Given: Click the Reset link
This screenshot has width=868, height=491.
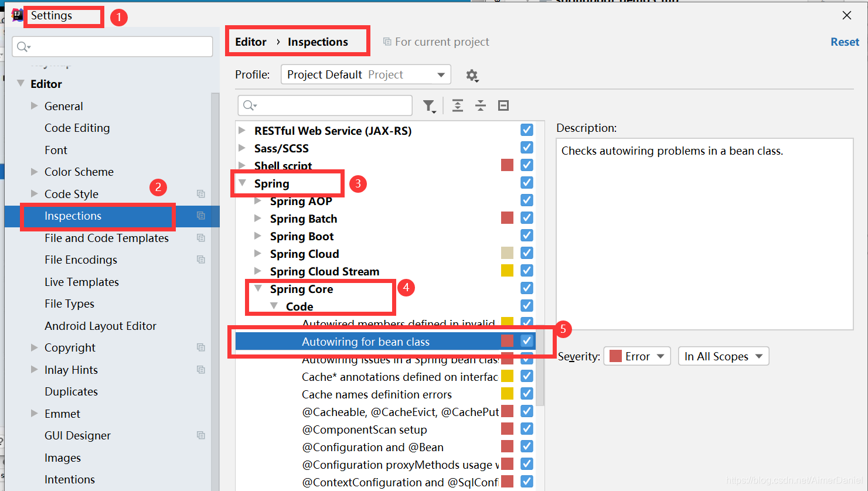Looking at the screenshot, I should point(845,42).
